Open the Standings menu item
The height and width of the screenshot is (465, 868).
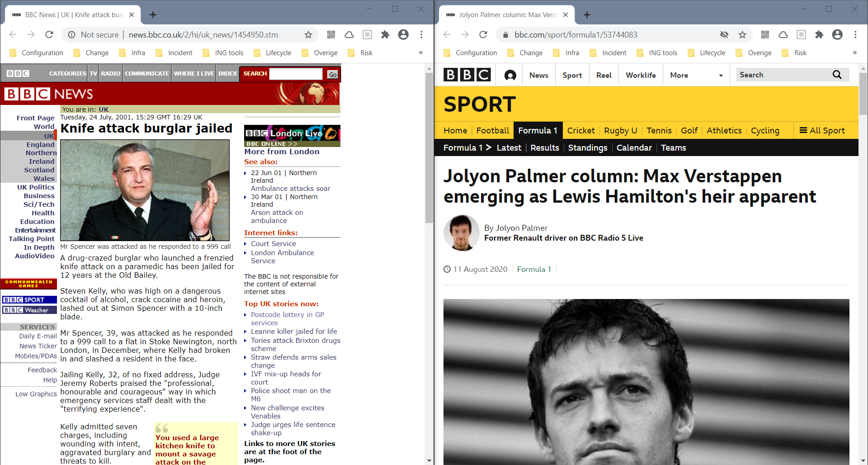coord(587,147)
